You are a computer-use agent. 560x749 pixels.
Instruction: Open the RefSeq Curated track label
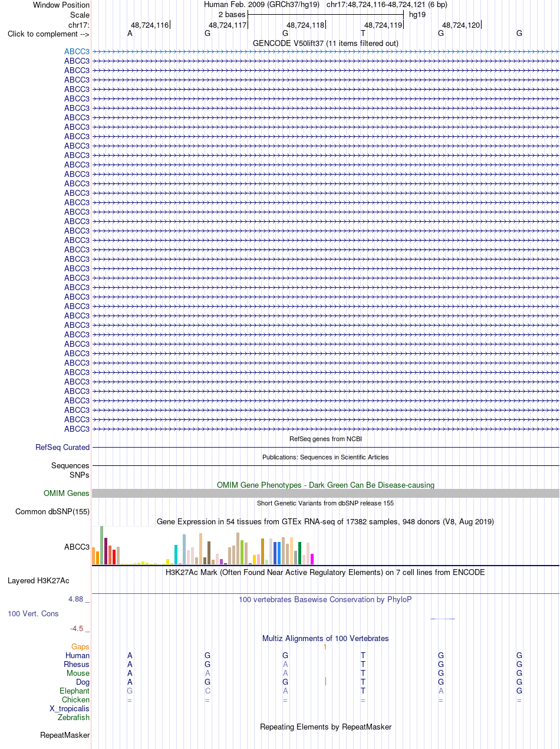point(62,447)
